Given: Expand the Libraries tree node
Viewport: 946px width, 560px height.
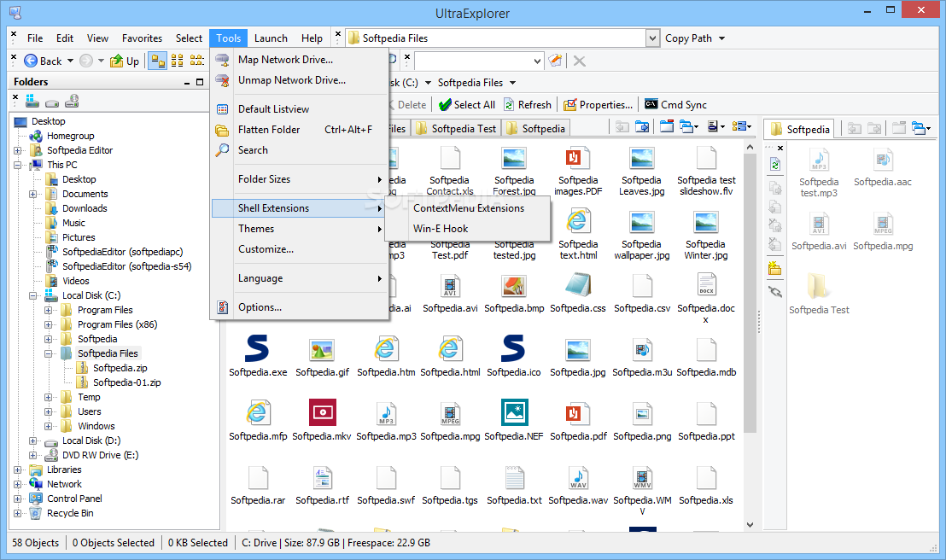Looking at the screenshot, I should (x=17, y=470).
